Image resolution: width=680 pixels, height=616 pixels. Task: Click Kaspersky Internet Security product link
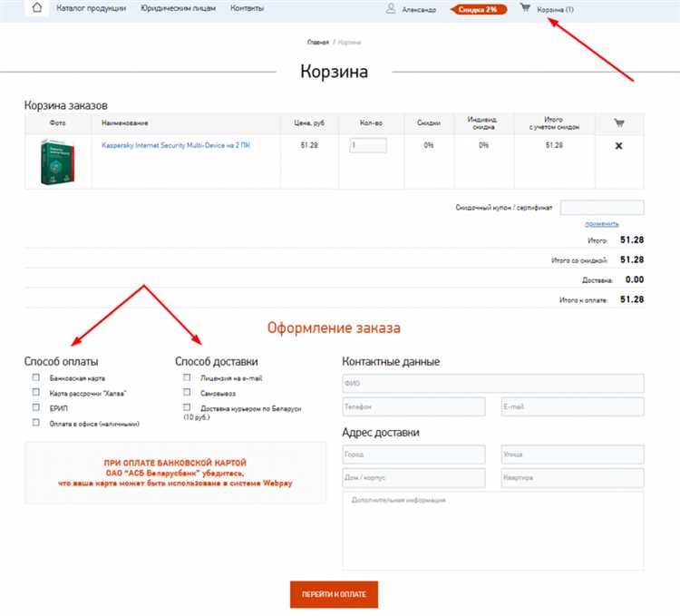[x=175, y=145]
